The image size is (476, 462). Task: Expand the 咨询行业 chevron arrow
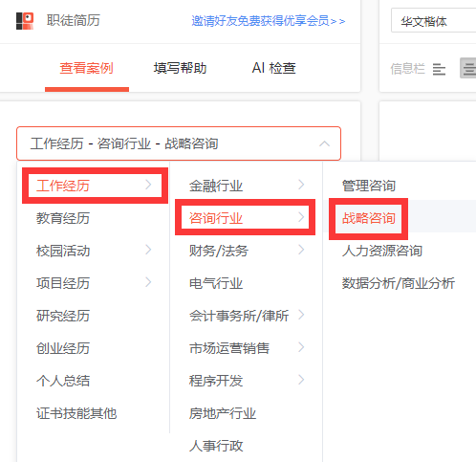pyautogui.click(x=301, y=217)
